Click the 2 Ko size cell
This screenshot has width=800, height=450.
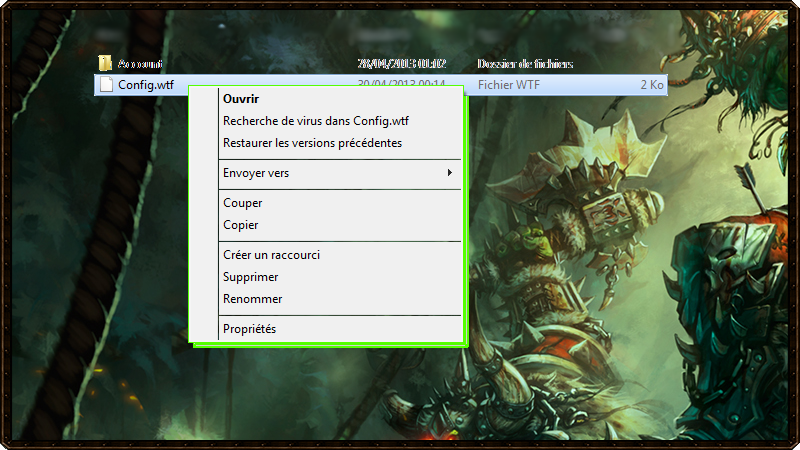652,85
